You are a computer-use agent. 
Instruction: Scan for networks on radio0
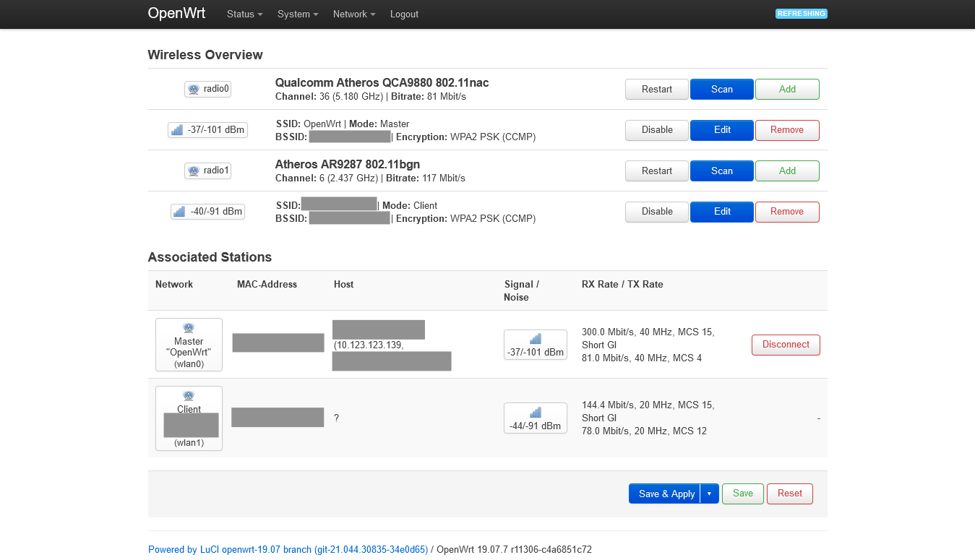click(721, 89)
